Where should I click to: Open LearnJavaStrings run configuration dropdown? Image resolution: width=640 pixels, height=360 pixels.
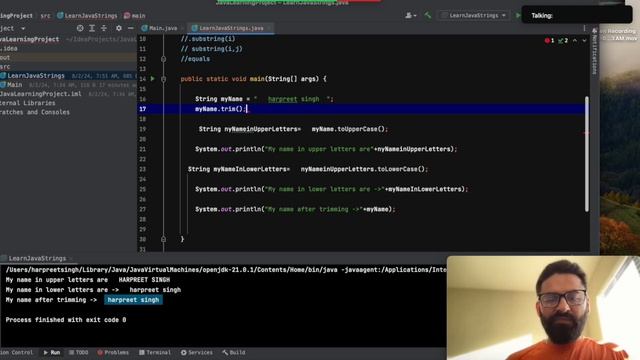pyautogui.click(x=474, y=16)
